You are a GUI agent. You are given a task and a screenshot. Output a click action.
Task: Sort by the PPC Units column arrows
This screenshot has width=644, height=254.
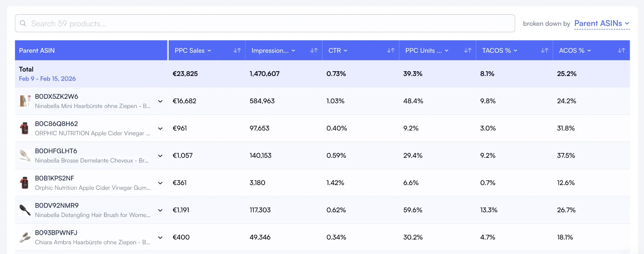468,50
